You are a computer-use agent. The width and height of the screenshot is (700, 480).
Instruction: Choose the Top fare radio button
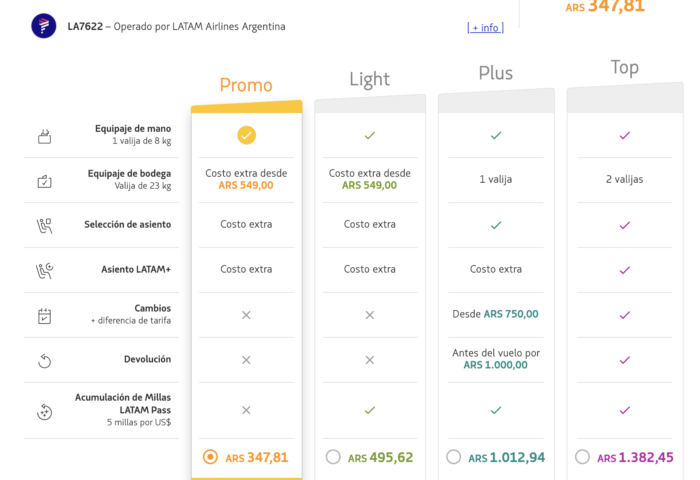pos(582,457)
